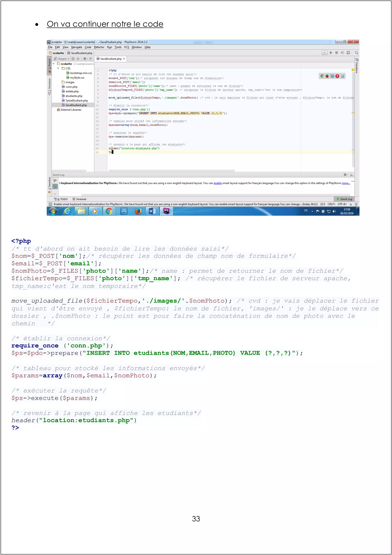This screenshot has width=392, height=555.
Task: Open the Tools menu
Action: (118, 47)
